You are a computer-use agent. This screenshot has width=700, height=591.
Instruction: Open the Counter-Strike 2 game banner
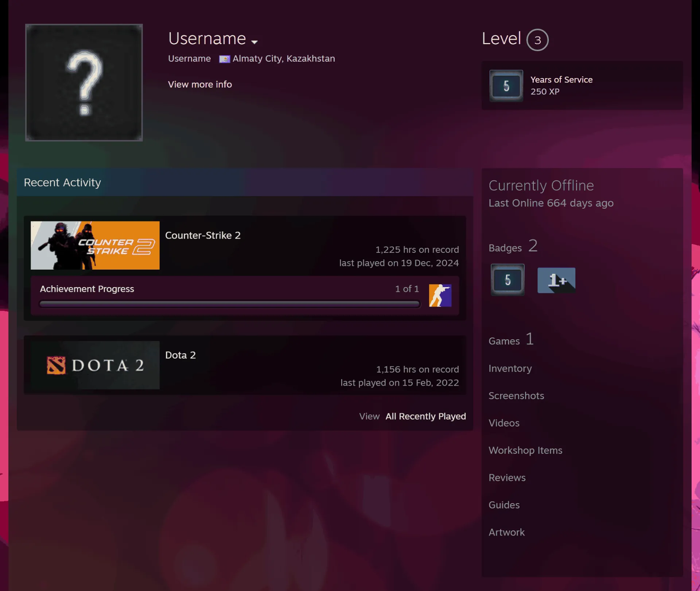95,245
